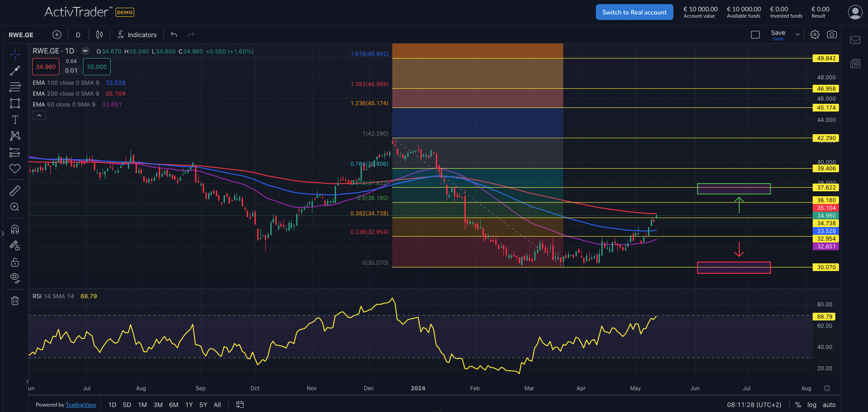The image size is (868, 412).
Task: Hide all drawings using eye icon
Action: [15, 278]
